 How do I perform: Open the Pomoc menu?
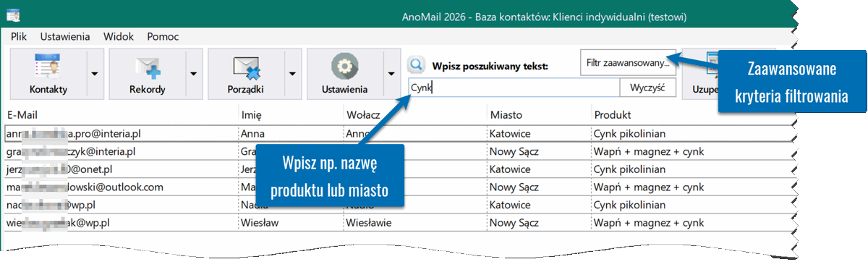coord(163,36)
